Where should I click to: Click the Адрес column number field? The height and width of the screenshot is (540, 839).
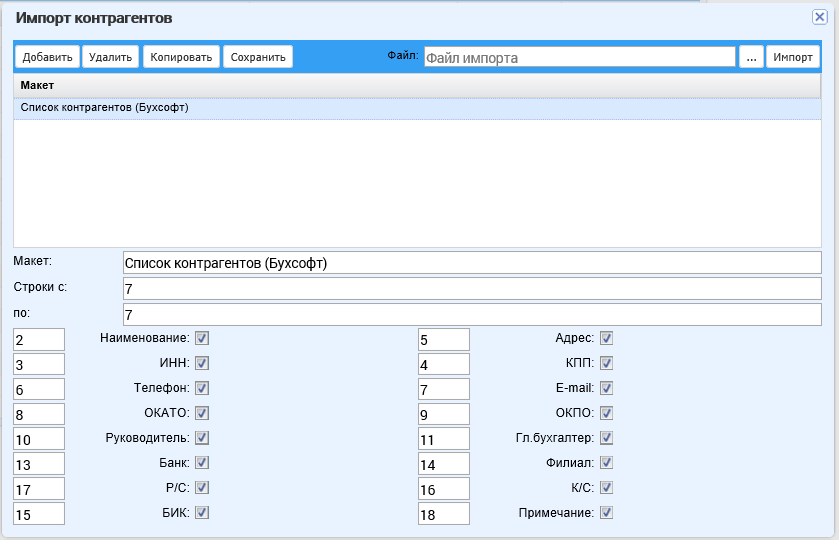coord(444,339)
